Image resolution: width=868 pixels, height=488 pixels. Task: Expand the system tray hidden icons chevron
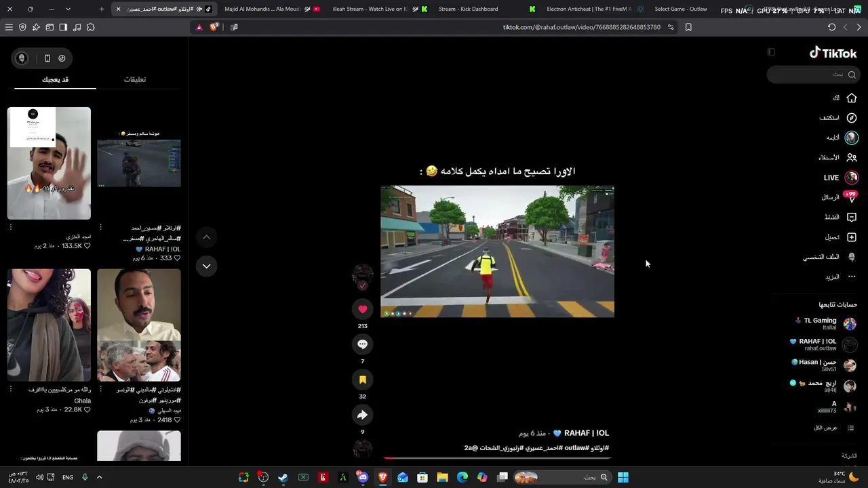(x=99, y=477)
